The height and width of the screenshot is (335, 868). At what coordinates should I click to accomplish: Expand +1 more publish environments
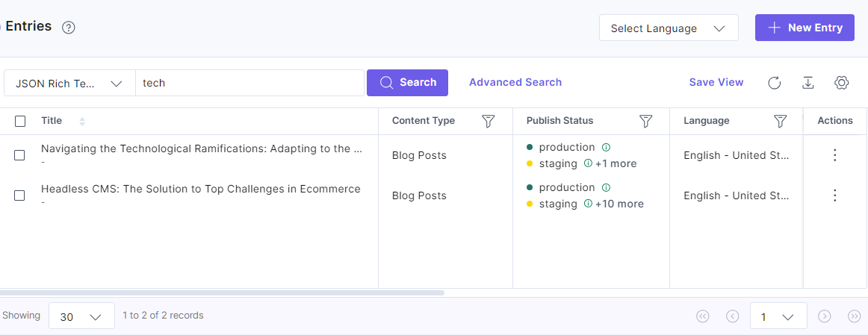coord(616,163)
